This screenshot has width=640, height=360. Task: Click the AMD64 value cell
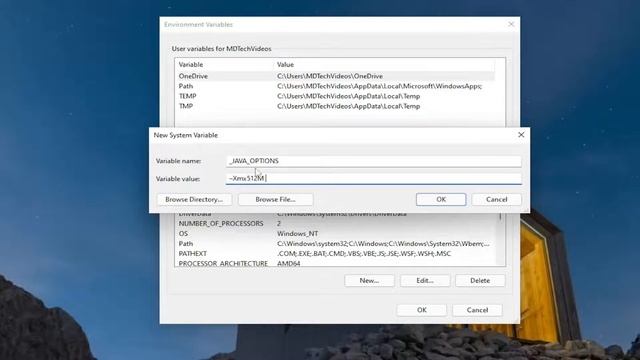[x=289, y=264]
